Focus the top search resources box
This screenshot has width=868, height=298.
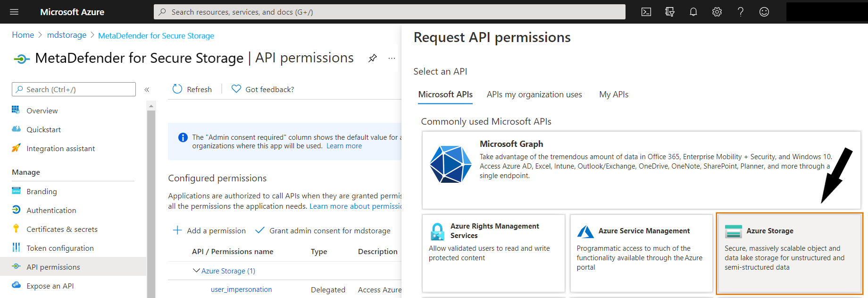click(x=390, y=12)
